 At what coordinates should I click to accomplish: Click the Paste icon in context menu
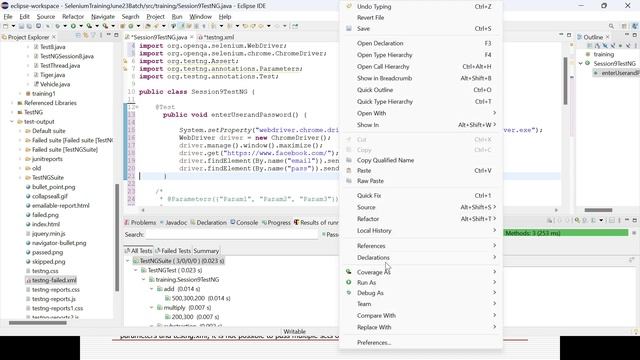tap(349, 171)
